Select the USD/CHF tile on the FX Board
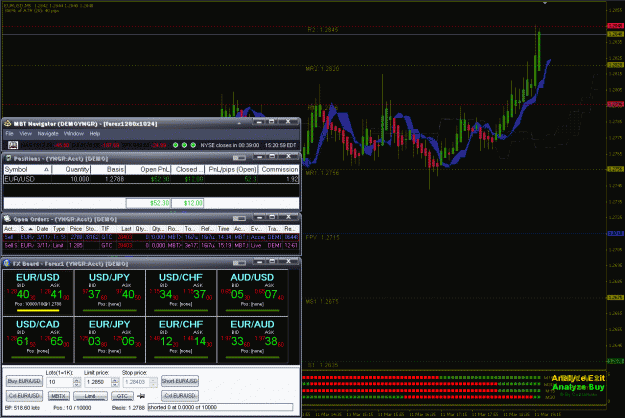The width and height of the screenshot is (625, 418). (x=181, y=292)
